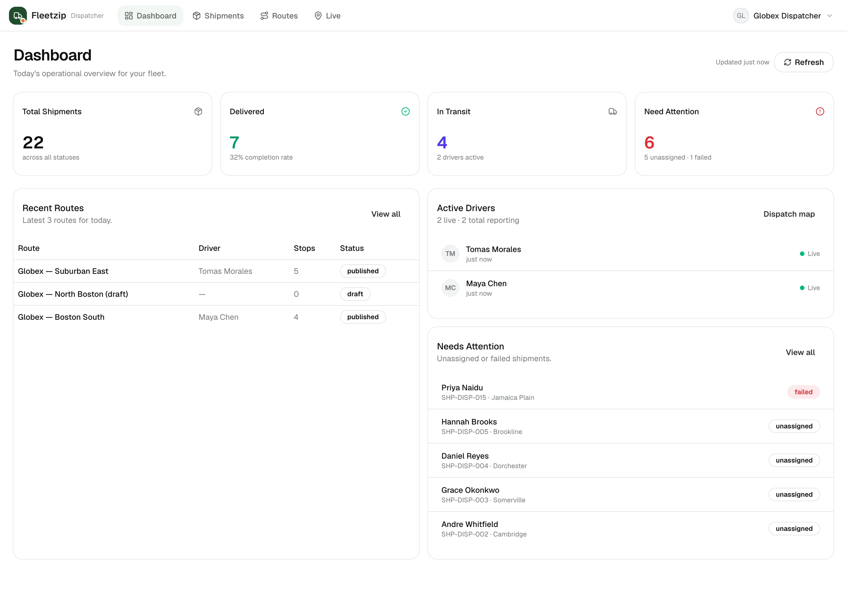This screenshot has height=616, width=847.
Task: Select the Dashboard tab
Action: coord(150,16)
